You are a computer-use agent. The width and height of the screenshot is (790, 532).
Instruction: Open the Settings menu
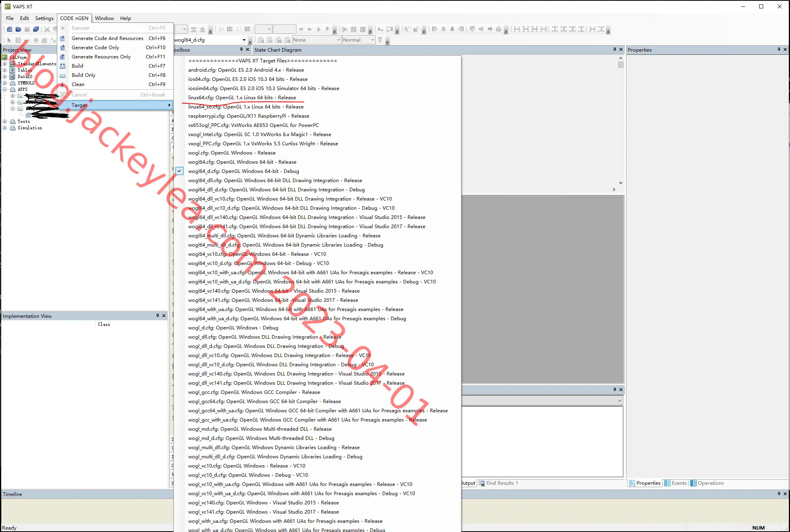coord(44,18)
